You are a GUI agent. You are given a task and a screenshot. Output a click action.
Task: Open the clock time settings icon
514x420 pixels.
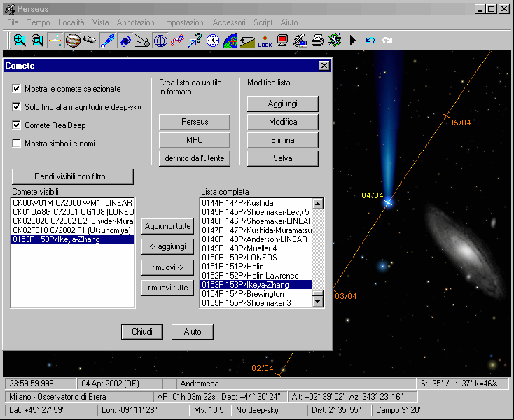pos(212,41)
